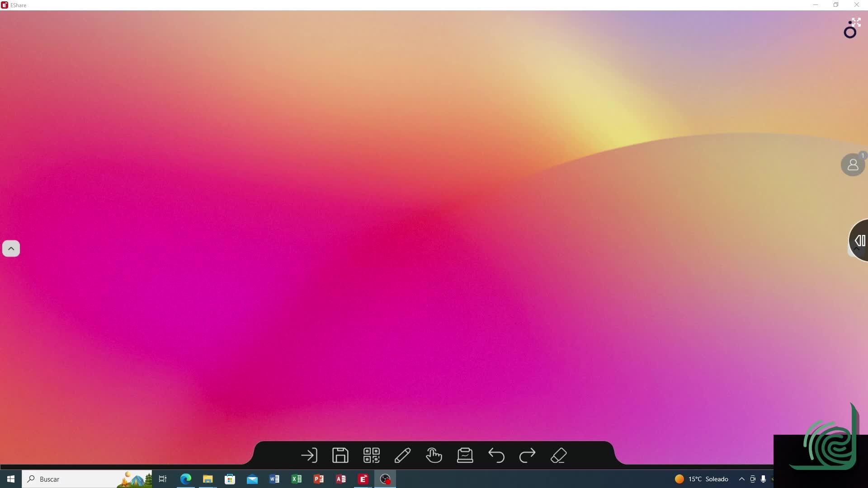Expand the right side drawer handle
Viewport: 868px width, 488px height.
(x=859, y=240)
